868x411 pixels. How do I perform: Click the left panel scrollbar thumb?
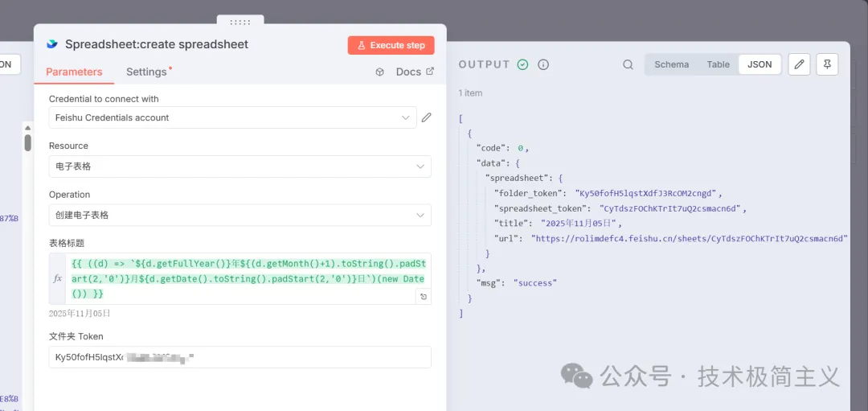pyautogui.click(x=27, y=142)
